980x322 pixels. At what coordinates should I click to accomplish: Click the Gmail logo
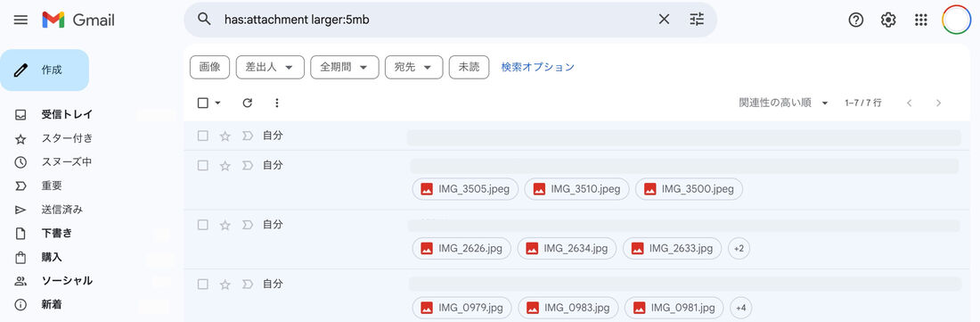(x=78, y=20)
